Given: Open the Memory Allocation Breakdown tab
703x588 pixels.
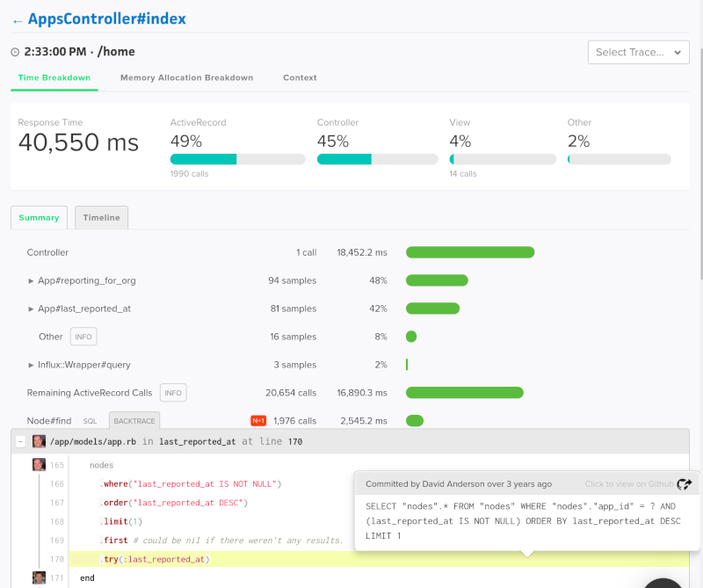Looking at the screenshot, I should [186, 77].
